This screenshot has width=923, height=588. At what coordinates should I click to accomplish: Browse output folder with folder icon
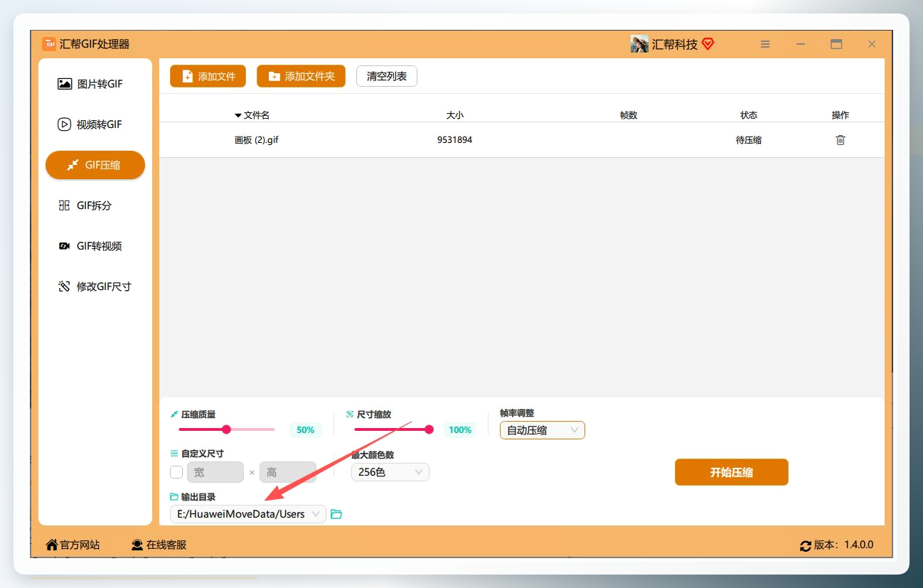(x=336, y=514)
